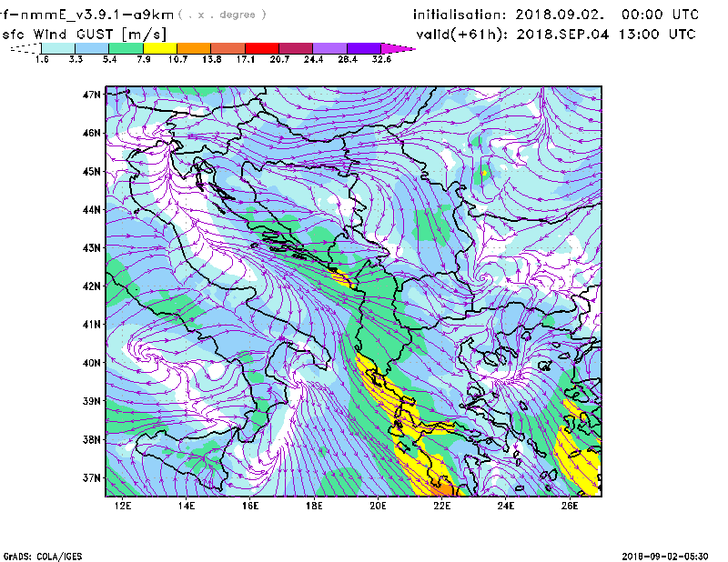The width and height of the screenshot is (728, 562).
Task: Click the legend value 32.6
Action: coord(381,59)
